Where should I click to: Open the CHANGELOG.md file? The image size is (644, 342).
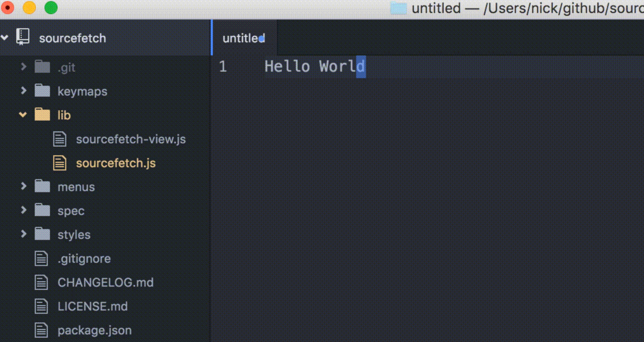pos(105,282)
